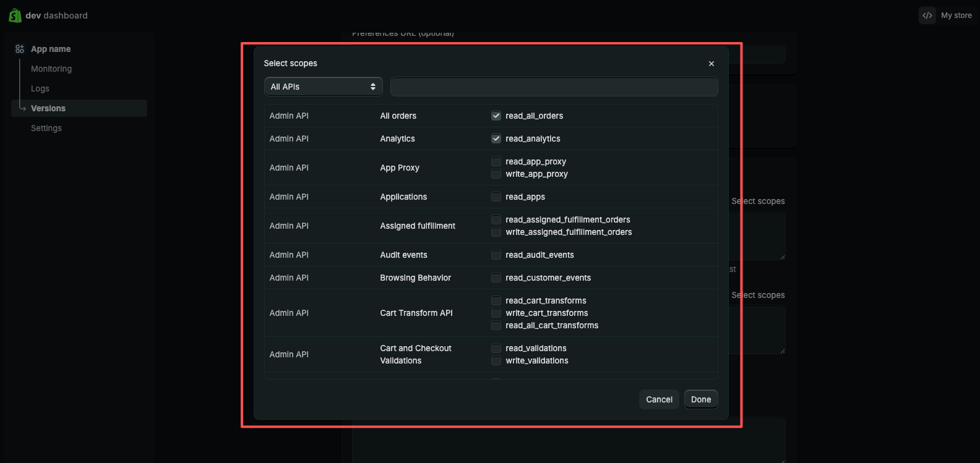
Task: Select the read_customer_events scope
Action: (x=496, y=278)
